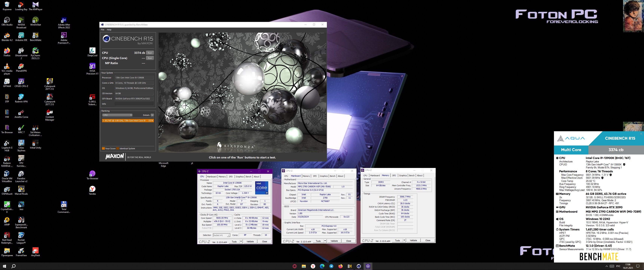
Task: Open the CPU ranking dropdown in Cinebench
Action: (117, 115)
